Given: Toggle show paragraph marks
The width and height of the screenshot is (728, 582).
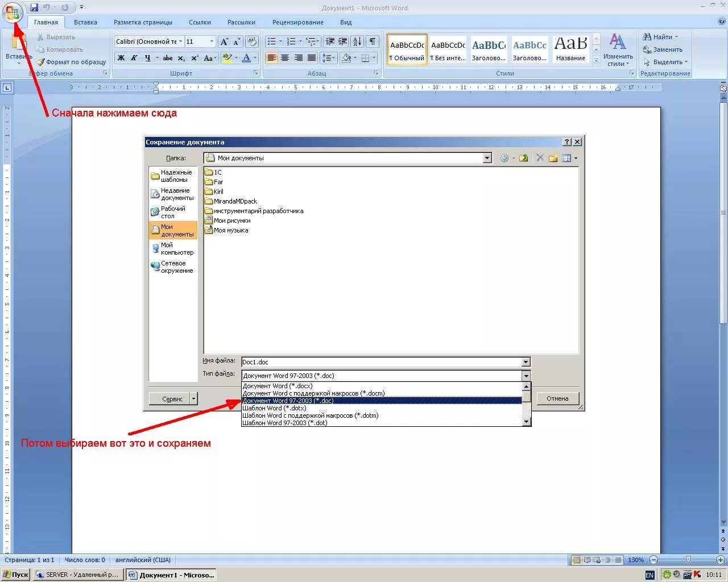Looking at the screenshot, I should [x=372, y=41].
